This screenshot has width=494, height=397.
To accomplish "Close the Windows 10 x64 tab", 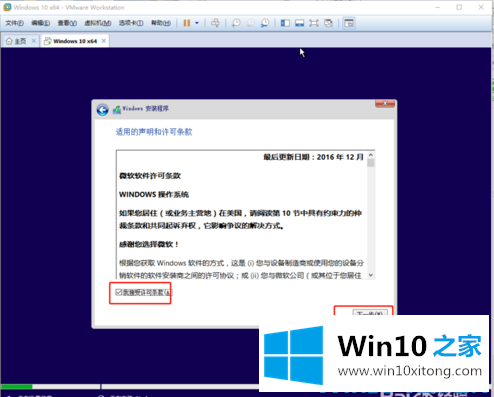I will pos(104,41).
